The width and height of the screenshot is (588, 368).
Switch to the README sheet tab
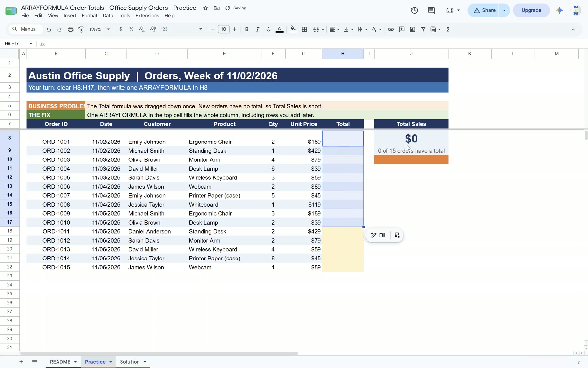[60, 362]
